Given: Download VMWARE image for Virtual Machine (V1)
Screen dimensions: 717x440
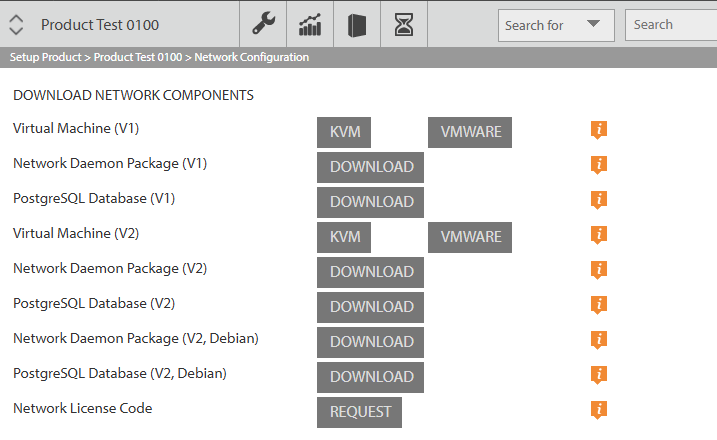Looking at the screenshot, I should (470, 132).
